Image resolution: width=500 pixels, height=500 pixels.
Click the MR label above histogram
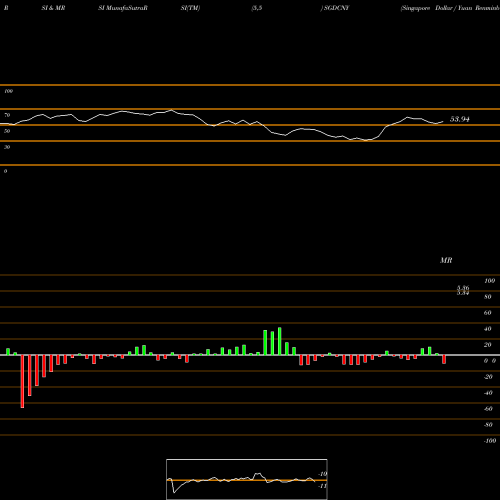pos(446,260)
